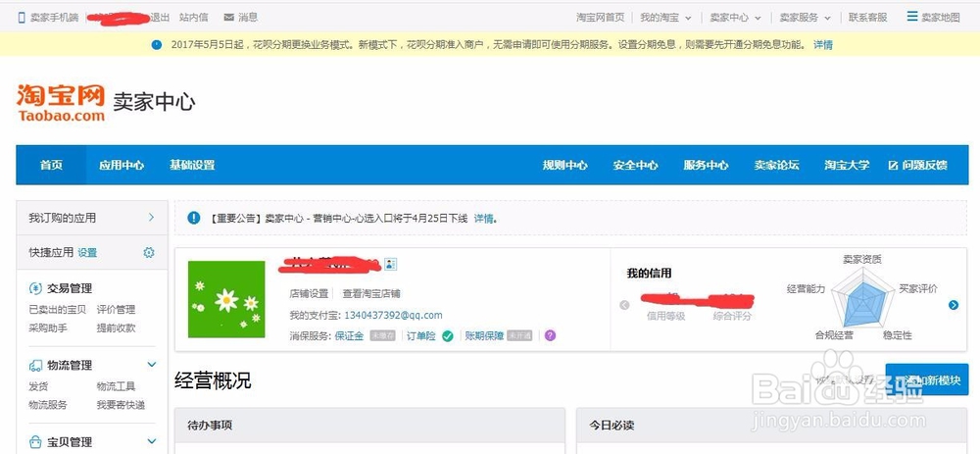Click the 宝贝管理 bag icon
The width and height of the screenshot is (980, 454).
pyautogui.click(x=35, y=442)
